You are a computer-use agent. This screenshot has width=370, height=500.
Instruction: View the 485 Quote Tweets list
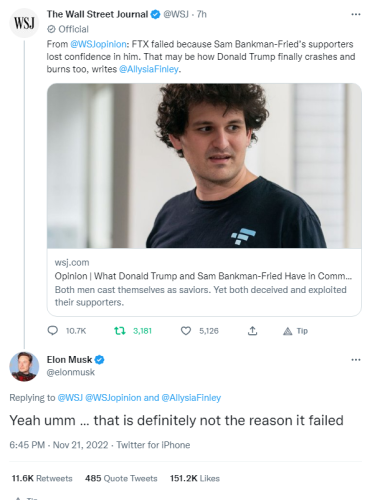[121, 478]
